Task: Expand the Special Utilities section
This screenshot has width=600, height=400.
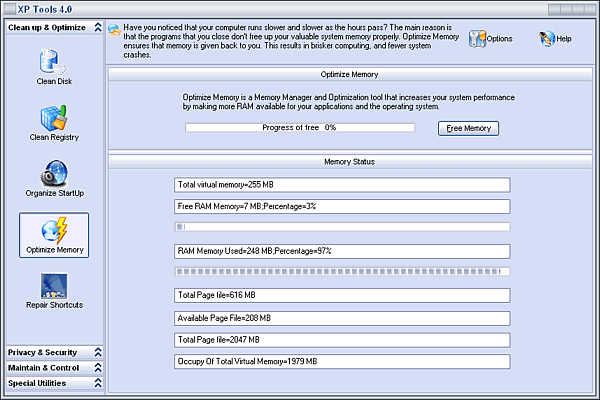Action: 98,383
